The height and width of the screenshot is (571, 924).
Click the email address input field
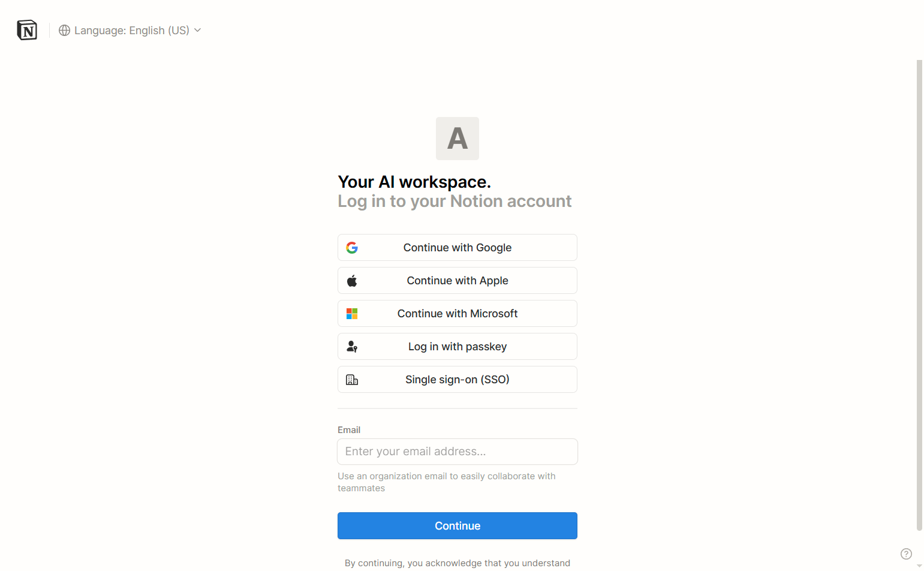[457, 451]
